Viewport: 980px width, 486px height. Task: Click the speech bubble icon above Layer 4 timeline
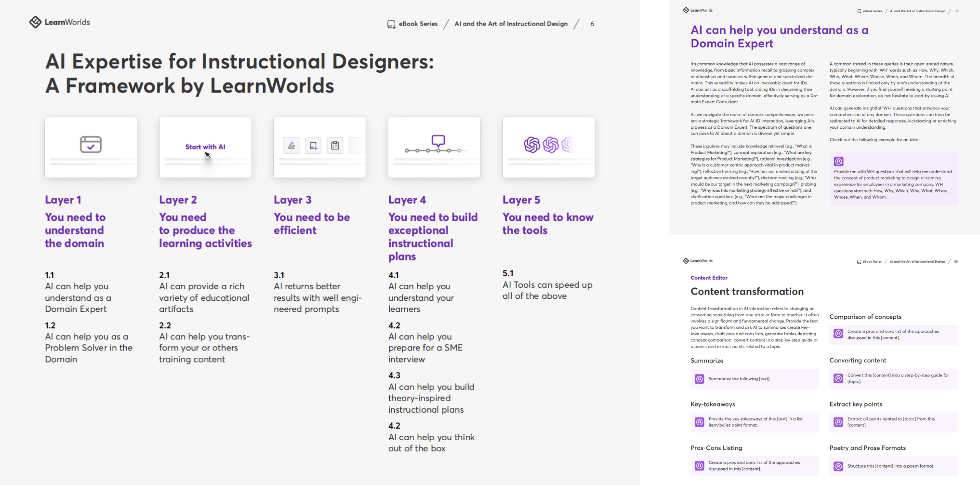(438, 140)
